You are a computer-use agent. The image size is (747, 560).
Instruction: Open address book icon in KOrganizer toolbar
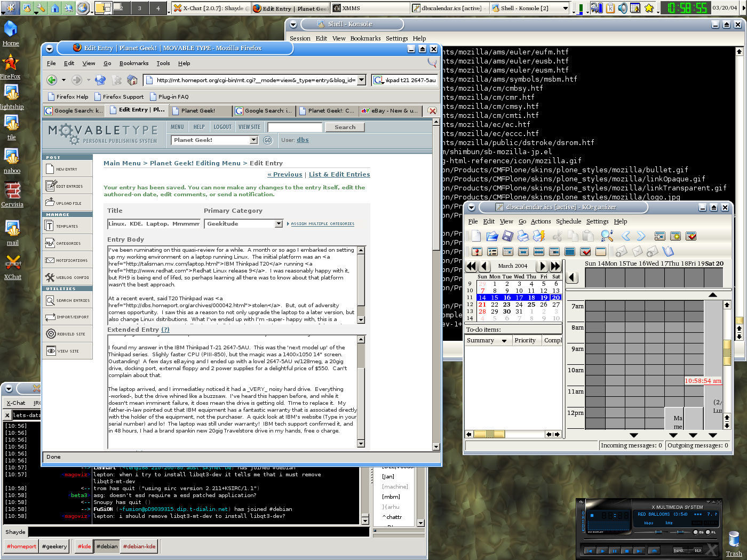click(668, 251)
